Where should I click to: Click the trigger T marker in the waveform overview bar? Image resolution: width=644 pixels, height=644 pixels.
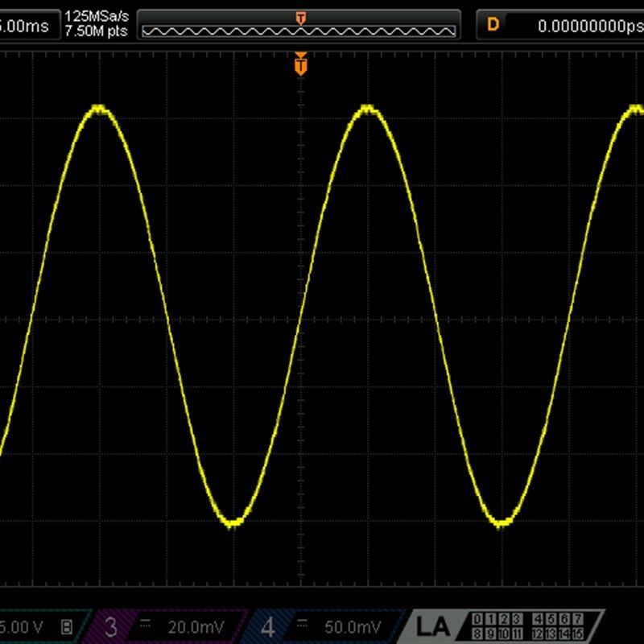(300, 18)
